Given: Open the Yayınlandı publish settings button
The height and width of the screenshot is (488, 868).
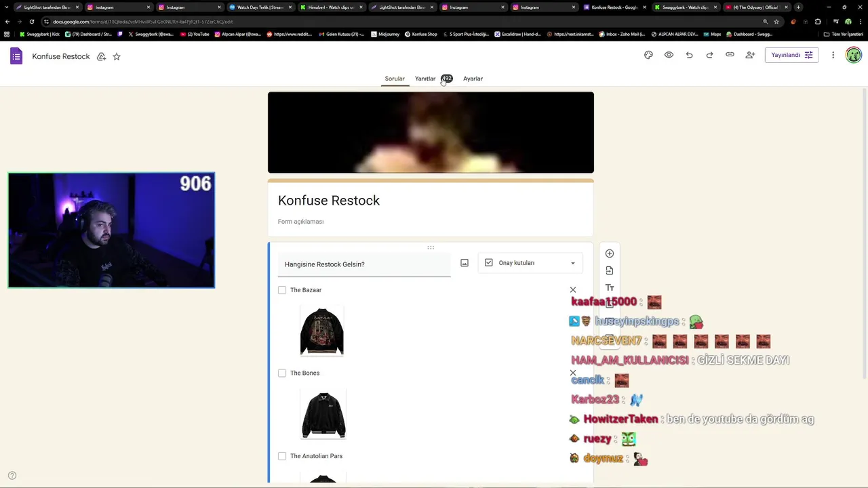Looking at the screenshot, I should click(x=791, y=55).
